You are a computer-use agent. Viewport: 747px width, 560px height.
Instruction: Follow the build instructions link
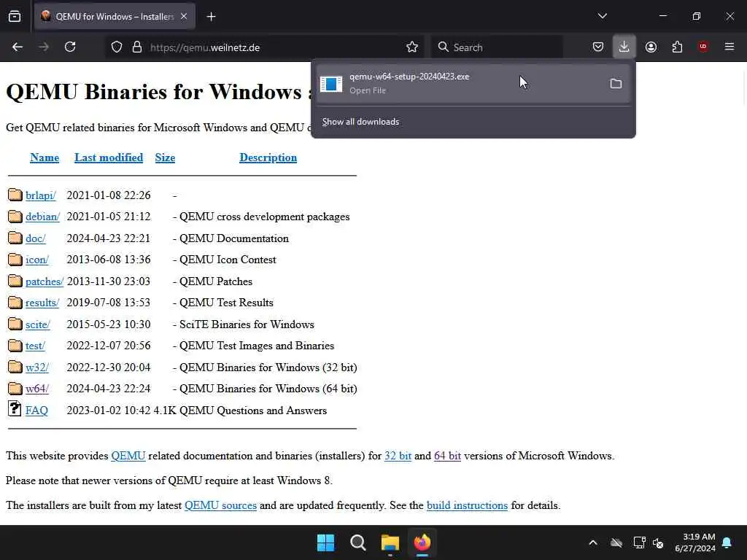pos(467,506)
